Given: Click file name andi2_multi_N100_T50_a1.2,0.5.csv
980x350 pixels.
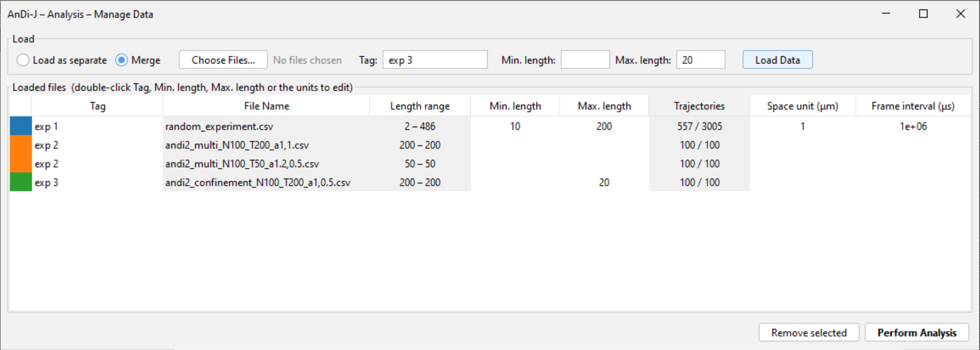Looking at the screenshot, I should pyautogui.click(x=242, y=164).
